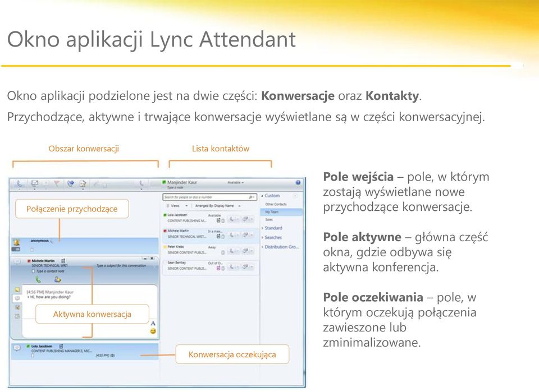
Task: Open the Sean Bentley transfer button dropdown
Action: (x=252, y=267)
